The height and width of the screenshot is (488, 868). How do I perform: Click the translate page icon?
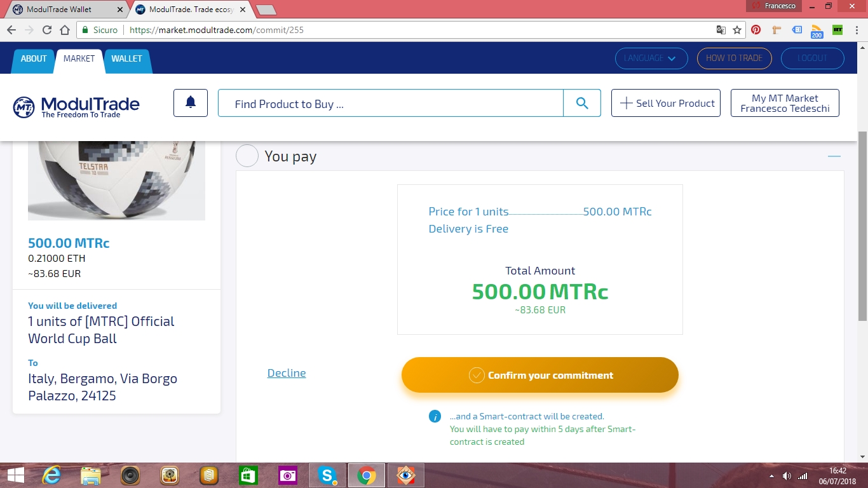pos(721,30)
